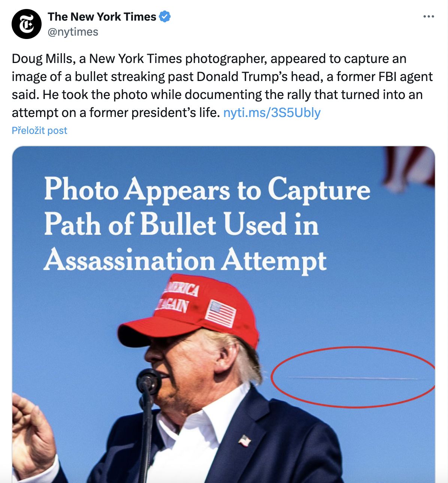The height and width of the screenshot is (483, 448).
Task: Open The New York Times profile avatar
Action: [26, 24]
